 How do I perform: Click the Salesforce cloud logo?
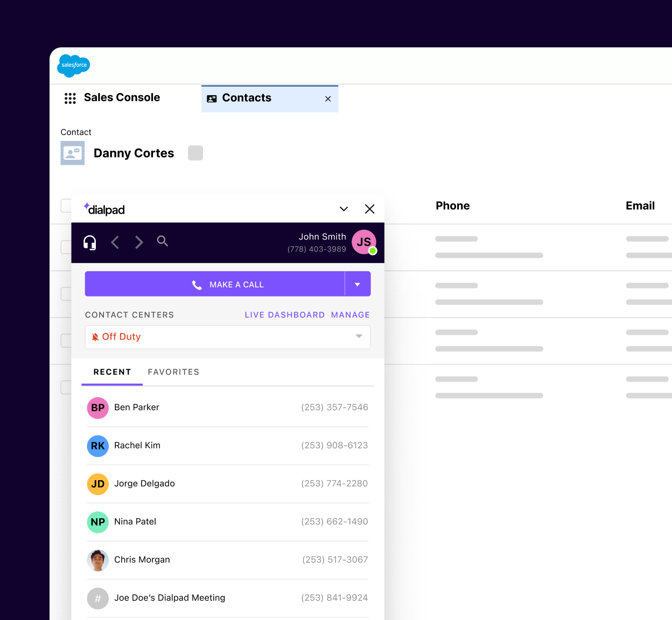(x=74, y=66)
